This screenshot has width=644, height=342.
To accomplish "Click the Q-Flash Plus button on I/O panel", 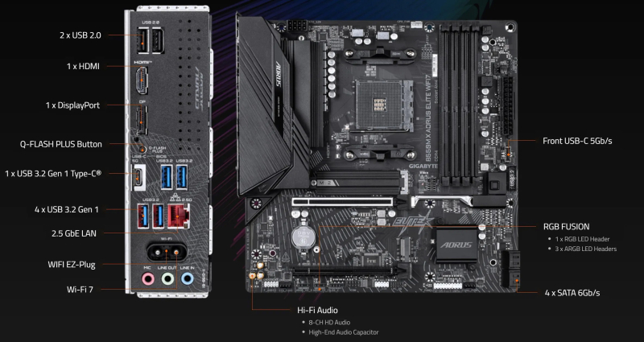I will (142, 149).
